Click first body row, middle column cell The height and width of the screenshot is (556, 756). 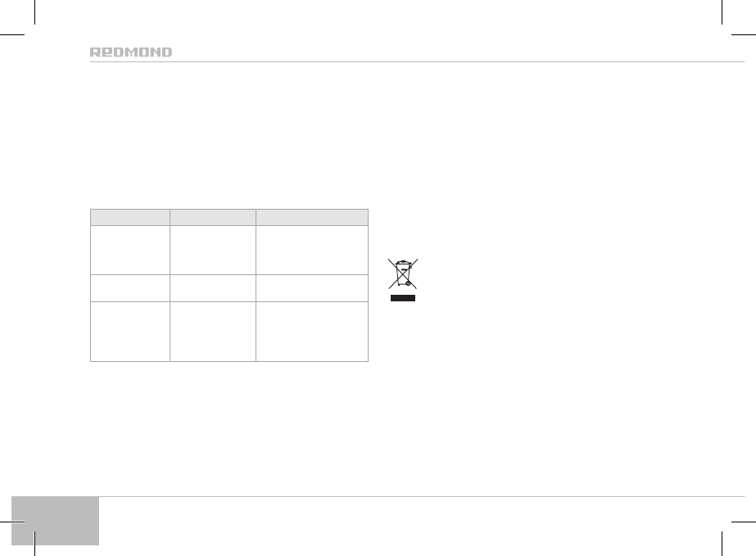click(x=213, y=250)
